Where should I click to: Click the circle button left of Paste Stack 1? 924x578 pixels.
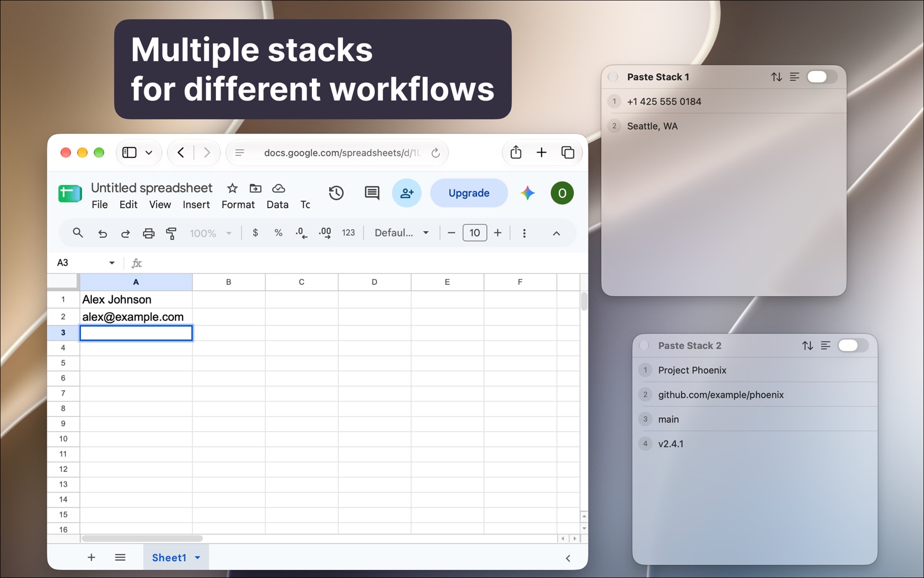[x=613, y=77]
